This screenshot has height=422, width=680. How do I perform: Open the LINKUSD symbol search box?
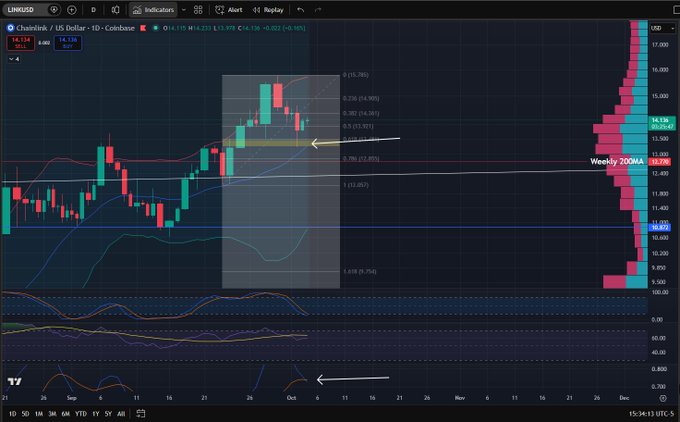pos(21,10)
